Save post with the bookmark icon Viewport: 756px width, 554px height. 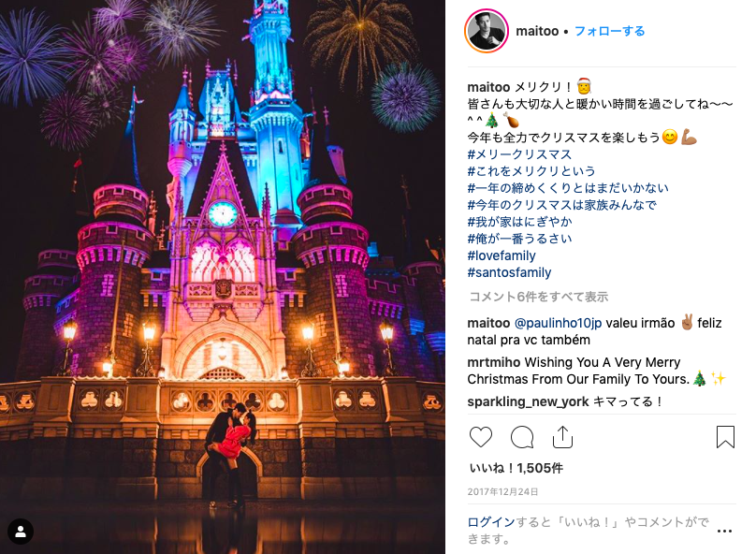click(x=725, y=437)
